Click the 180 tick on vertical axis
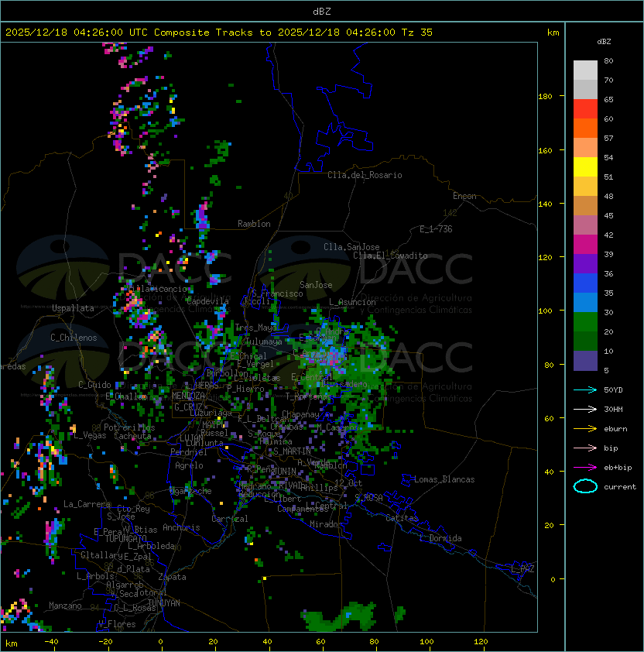 point(545,97)
